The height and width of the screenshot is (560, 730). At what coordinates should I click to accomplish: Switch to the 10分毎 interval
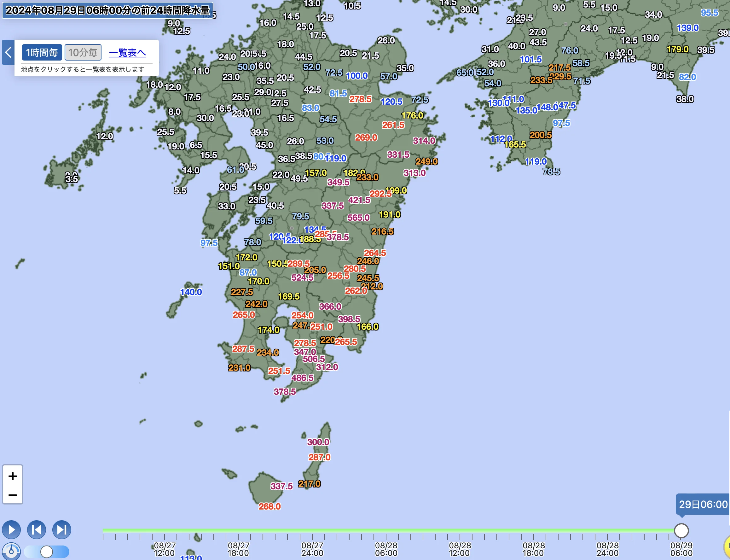pyautogui.click(x=83, y=52)
